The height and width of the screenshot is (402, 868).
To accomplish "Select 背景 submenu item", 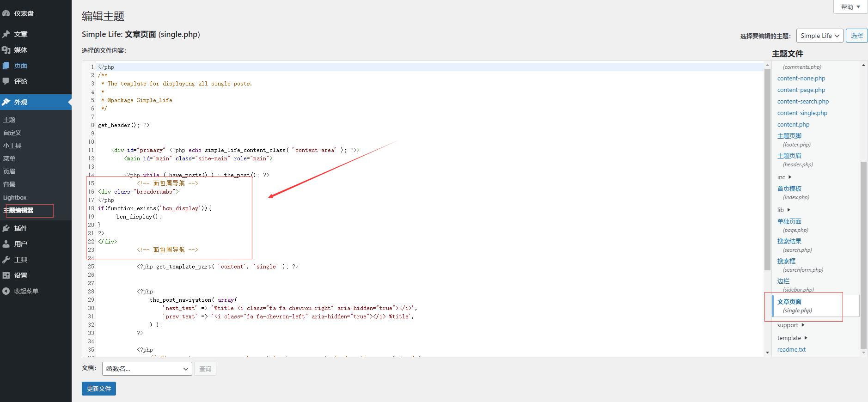I will click(9, 184).
